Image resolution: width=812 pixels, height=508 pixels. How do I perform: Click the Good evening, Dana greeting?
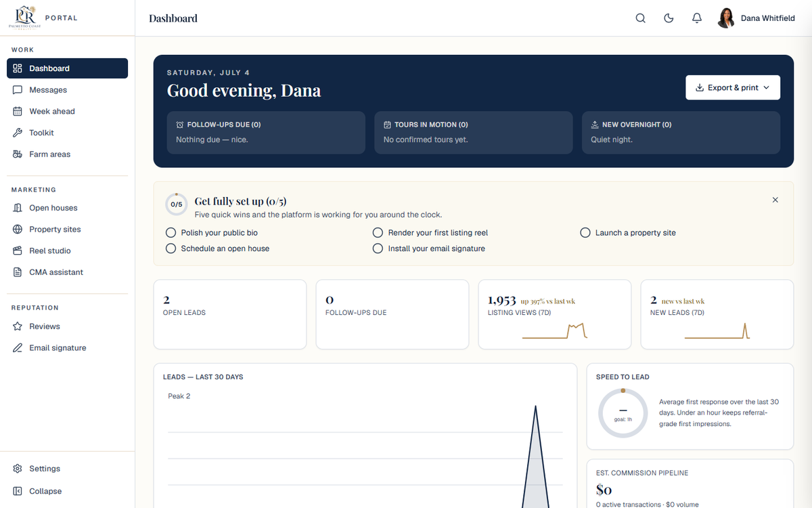244,91
